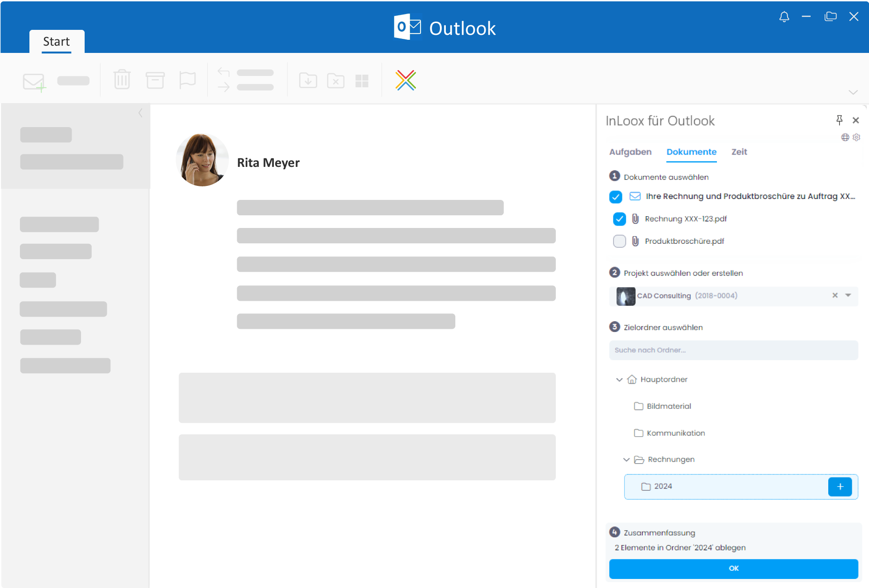Click the Rechnung XXX-123.pdf file name
This screenshot has width=869, height=588.
686,219
